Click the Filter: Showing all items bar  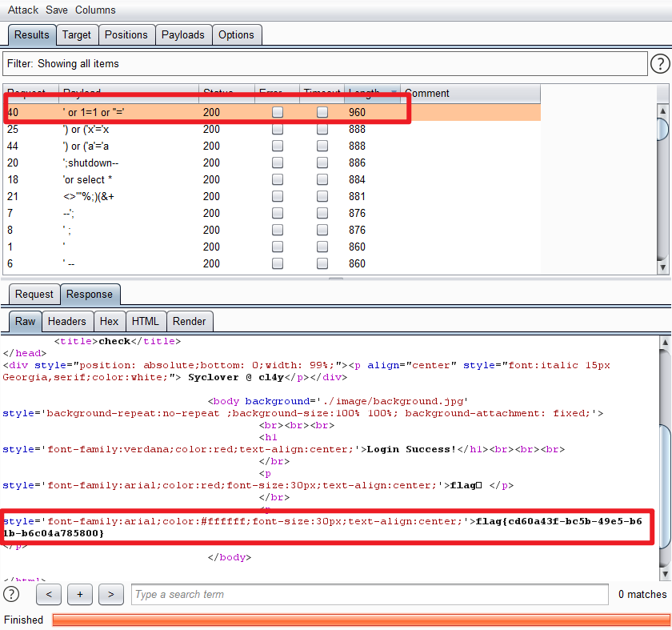point(325,64)
